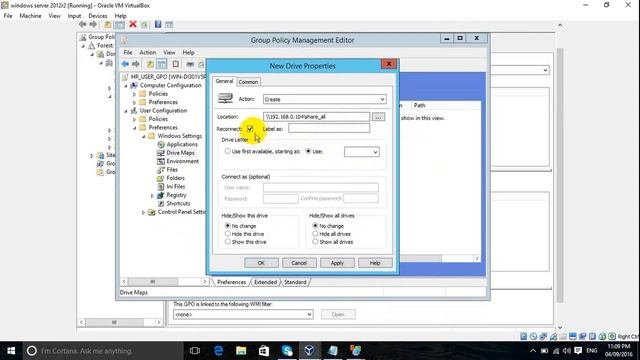Open VirtualBox Machine menu
Viewport: 640px width, 360px height.
click(30, 16)
